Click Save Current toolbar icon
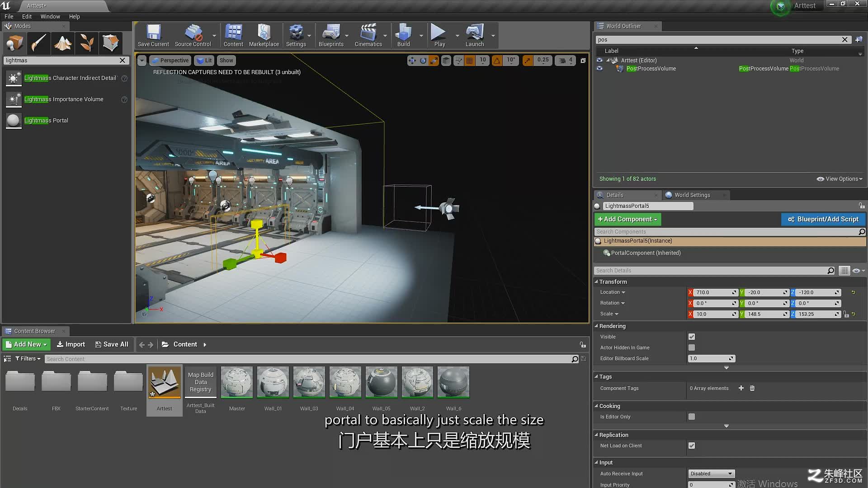Screen dimensions: 868x488 [153, 35]
